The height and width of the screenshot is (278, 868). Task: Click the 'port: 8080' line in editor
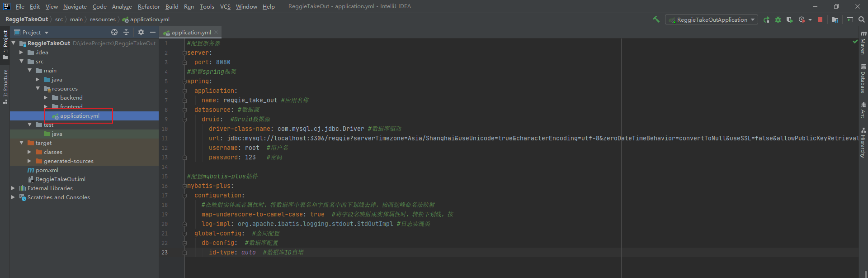point(212,62)
